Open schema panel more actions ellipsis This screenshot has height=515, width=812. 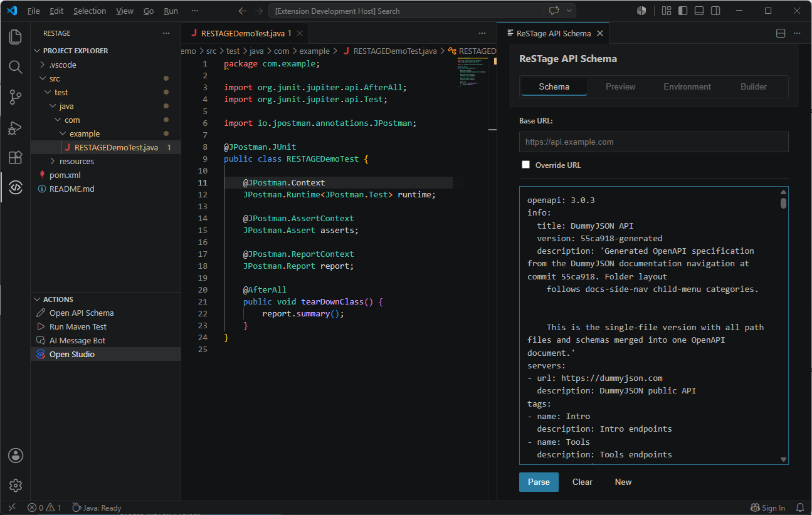797,33
